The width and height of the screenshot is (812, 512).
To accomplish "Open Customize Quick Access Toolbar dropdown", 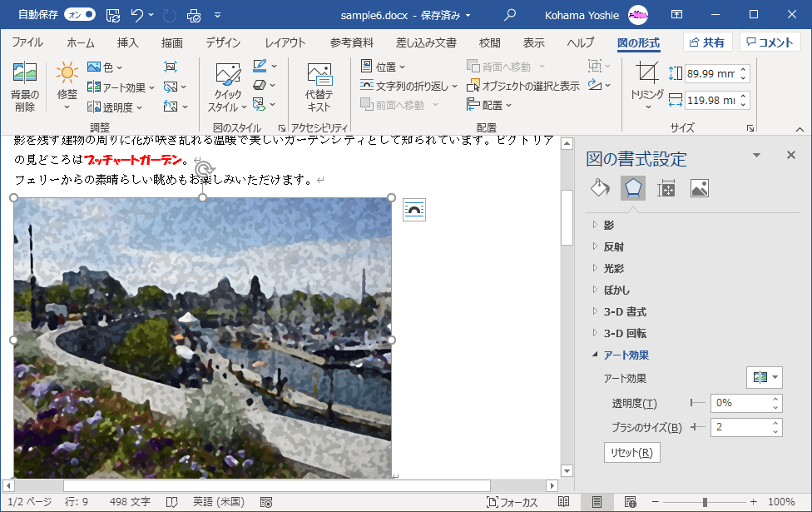I will [x=217, y=15].
